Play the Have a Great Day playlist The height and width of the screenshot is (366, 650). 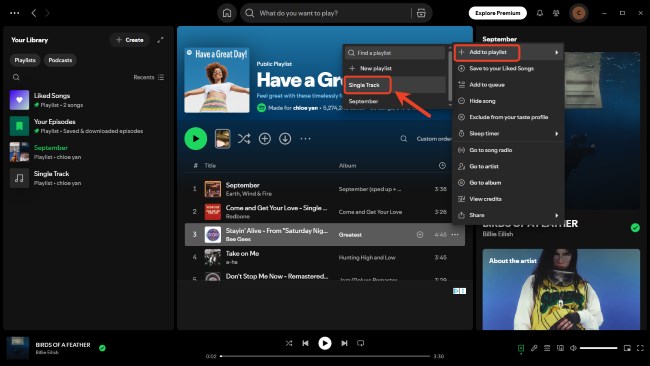(x=196, y=138)
